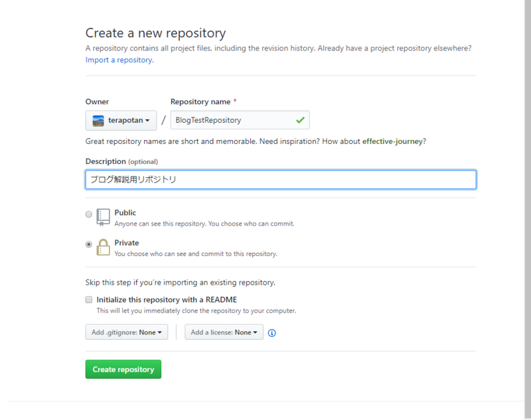This screenshot has width=531, height=420.
Task: Open the Add a license dropdown
Action: coord(224,332)
